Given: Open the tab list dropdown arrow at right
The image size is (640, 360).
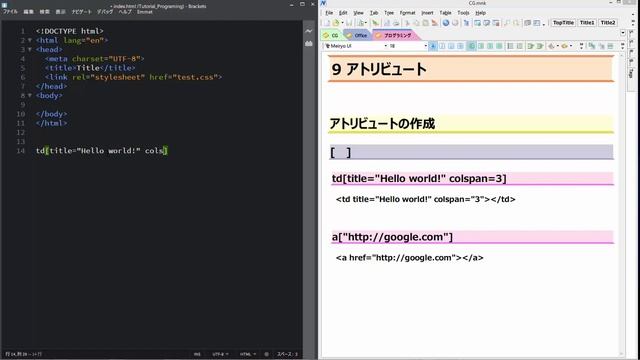Looking at the screenshot, I should tap(622, 33).
